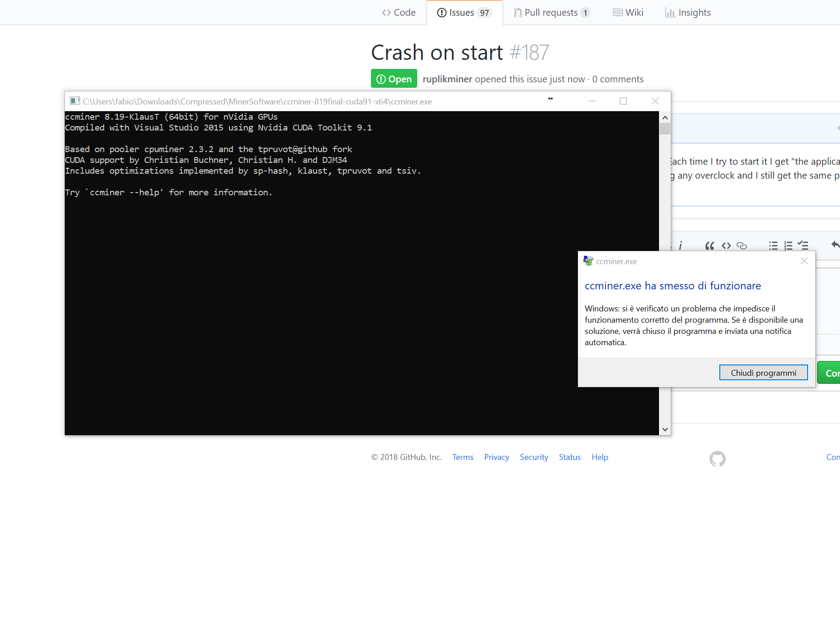Viewport: 840px width, 630px height.
Task: Open the Terms footer link
Action: click(x=463, y=457)
